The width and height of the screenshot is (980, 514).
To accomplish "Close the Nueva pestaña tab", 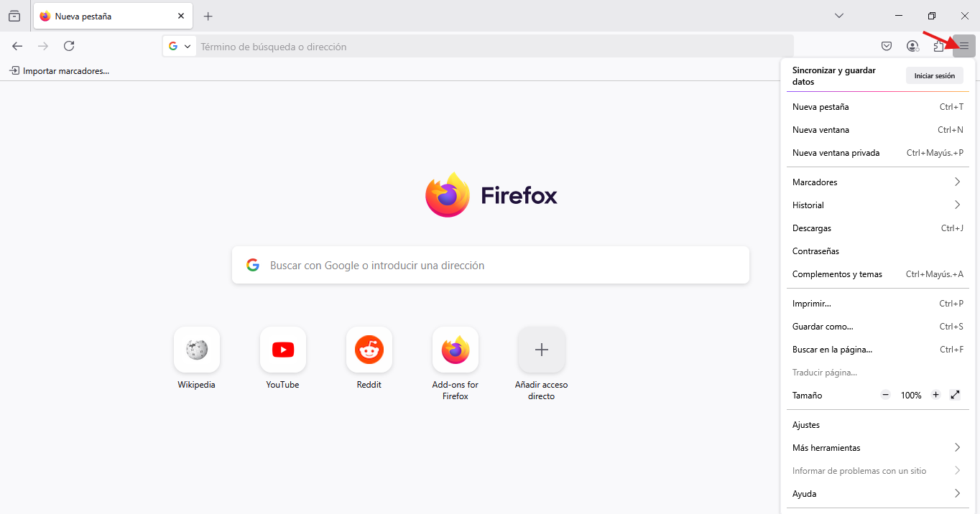I will pos(181,16).
